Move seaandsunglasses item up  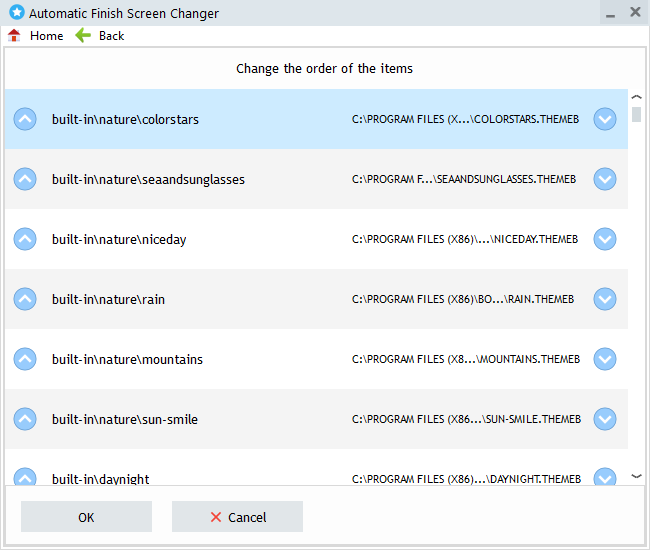(25, 179)
